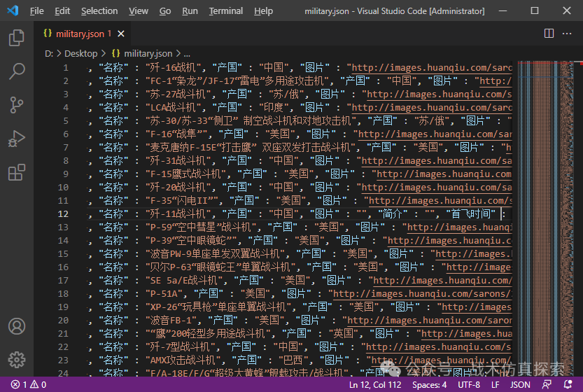Open the Help menu
Screen dimensions: 583x392
(263, 11)
